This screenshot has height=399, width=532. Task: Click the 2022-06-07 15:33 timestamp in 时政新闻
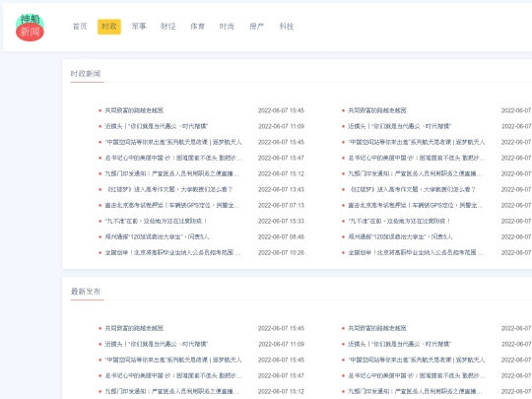click(281, 221)
